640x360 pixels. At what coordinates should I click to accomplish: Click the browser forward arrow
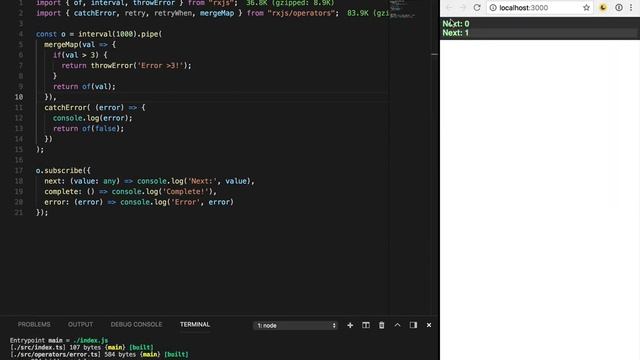point(463,7)
